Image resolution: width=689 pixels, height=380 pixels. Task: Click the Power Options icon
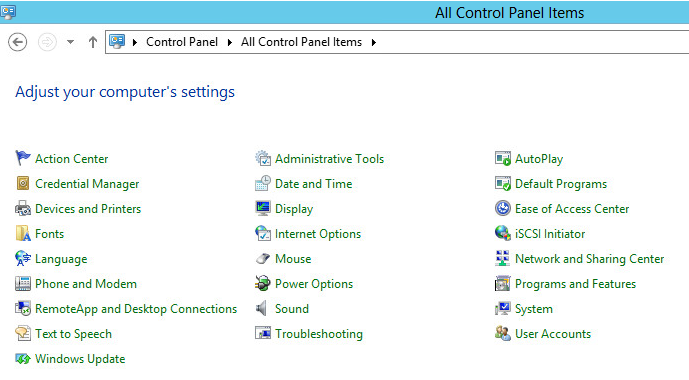pyautogui.click(x=263, y=283)
